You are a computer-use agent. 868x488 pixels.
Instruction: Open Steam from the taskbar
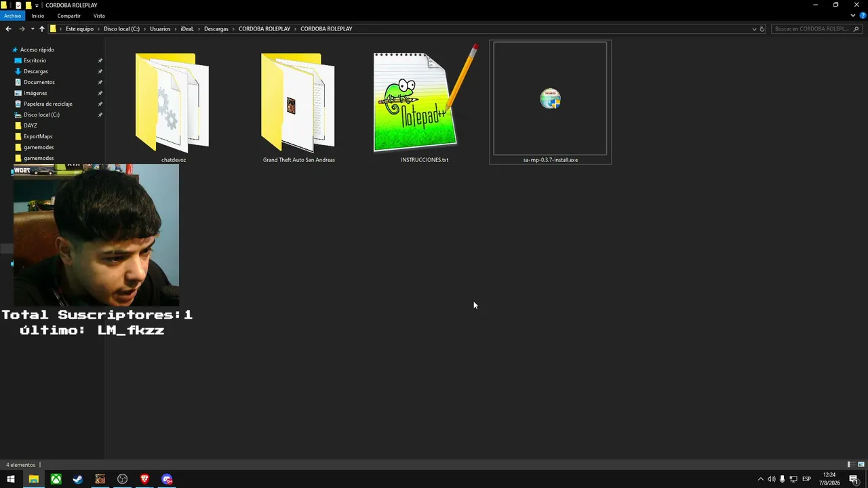[78, 479]
